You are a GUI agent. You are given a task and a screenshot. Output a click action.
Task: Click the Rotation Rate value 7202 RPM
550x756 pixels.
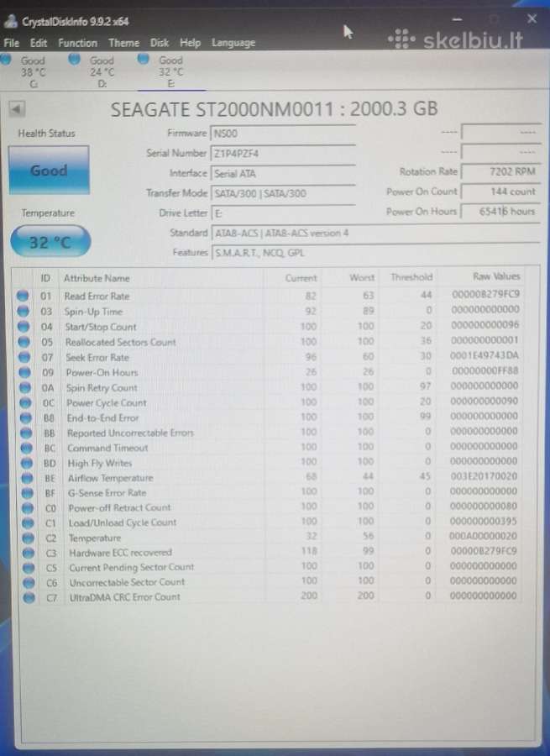pos(500,171)
